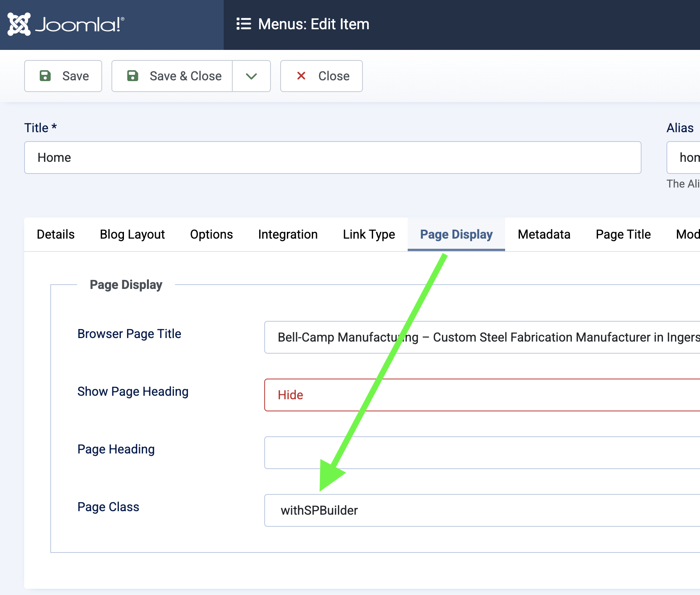Select the Integration tab
This screenshot has height=595, width=700.
(288, 234)
